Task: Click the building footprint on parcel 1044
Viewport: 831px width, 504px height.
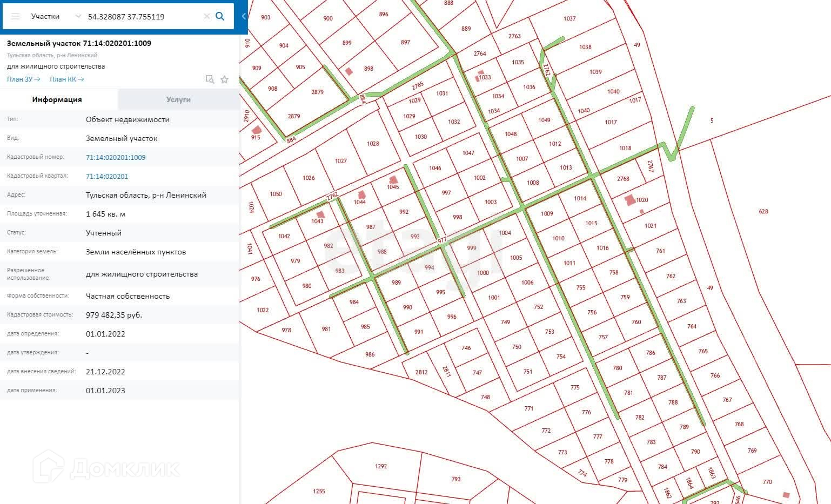Action: click(361, 195)
